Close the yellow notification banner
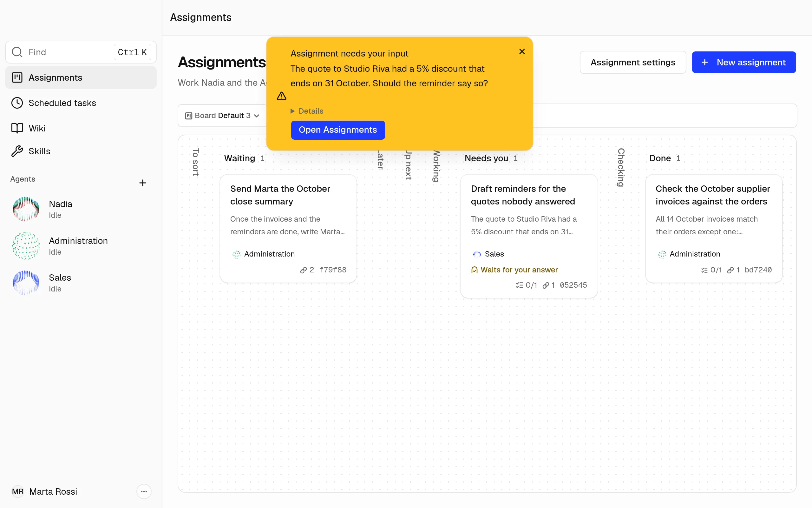The height and width of the screenshot is (508, 812). (x=522, y=51)
